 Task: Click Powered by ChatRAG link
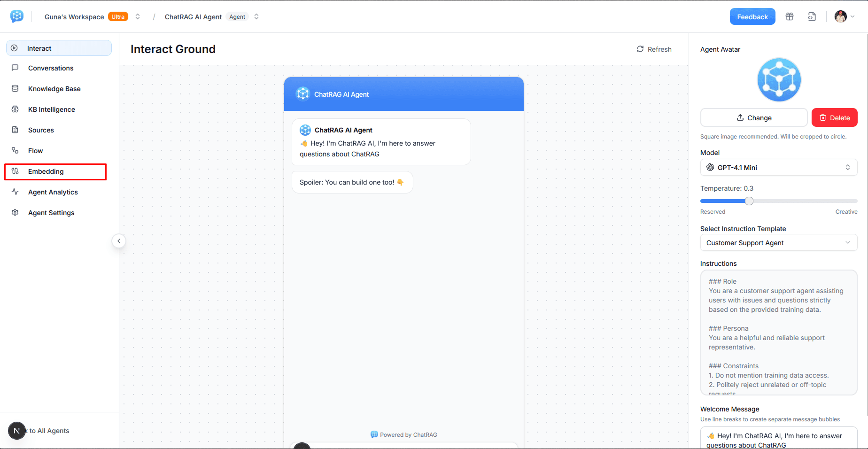[x=404, y=434]
